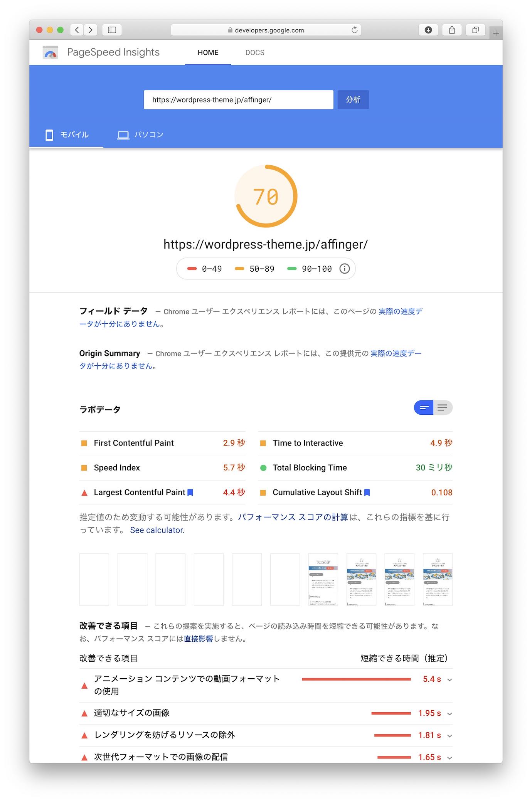Image resolution: width=532 pixels, height=802 pixels.
Task: Click the analyzed URL heading under the score
Action: coord(266,244)
